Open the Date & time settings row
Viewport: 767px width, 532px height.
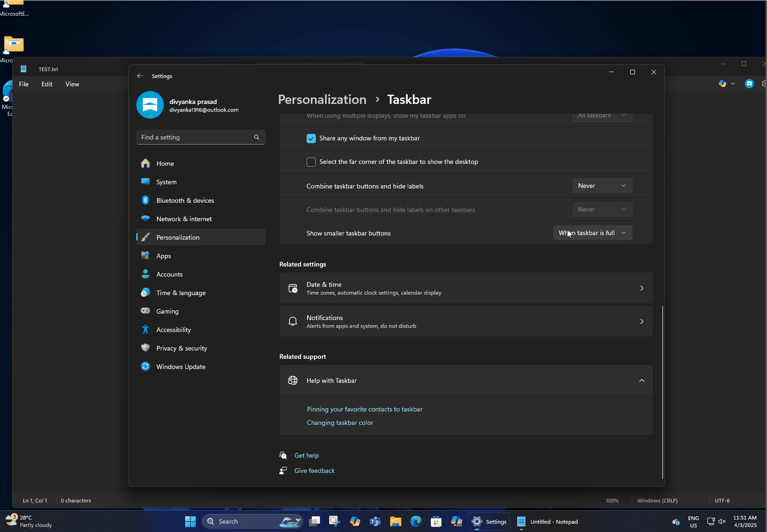(465, 288)
